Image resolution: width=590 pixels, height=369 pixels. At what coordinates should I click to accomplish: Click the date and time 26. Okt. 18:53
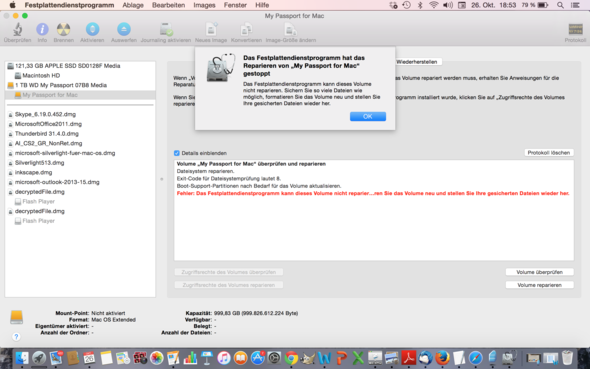tap(494, 5)
